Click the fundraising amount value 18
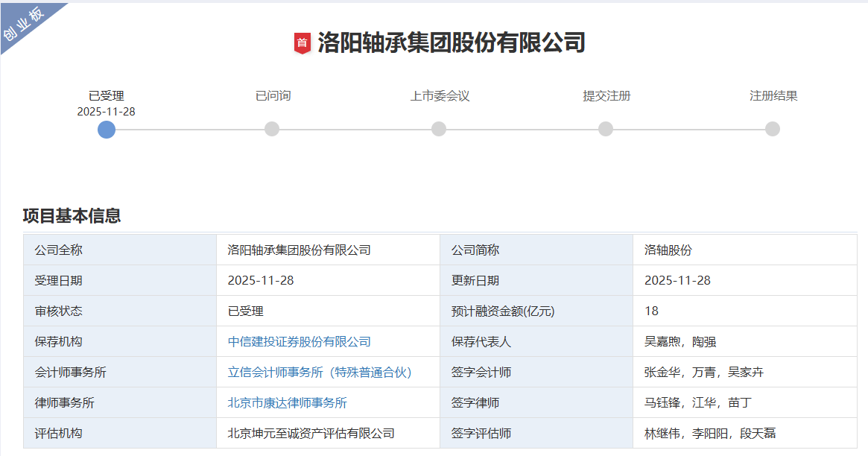The height and width of the screenshot is (456, 868). click(x=650, y=311)
